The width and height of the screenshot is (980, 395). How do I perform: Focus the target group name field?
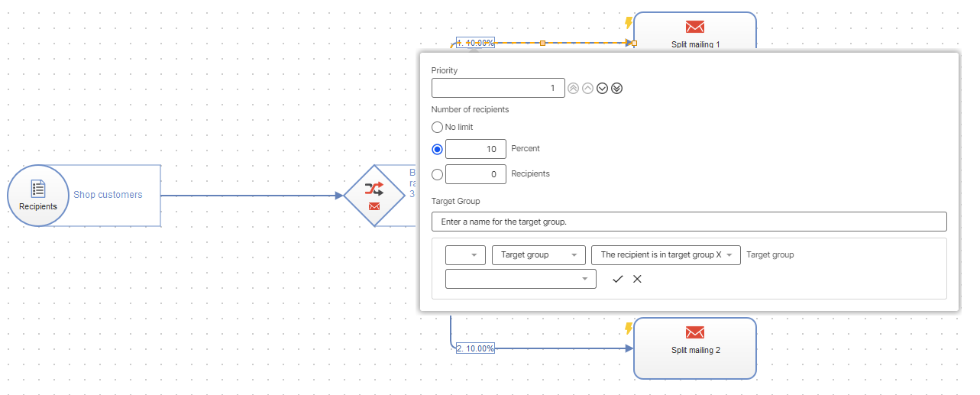point(688,222)
